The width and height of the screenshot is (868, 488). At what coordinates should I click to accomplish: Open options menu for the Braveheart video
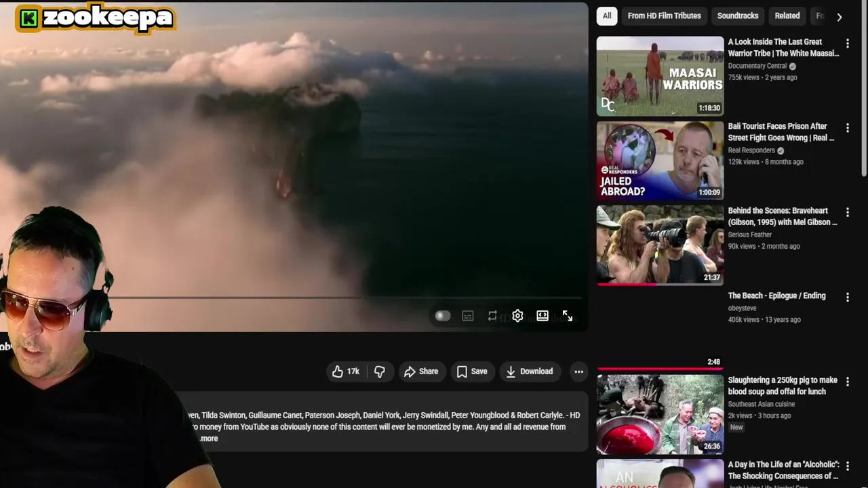[847, 212]
